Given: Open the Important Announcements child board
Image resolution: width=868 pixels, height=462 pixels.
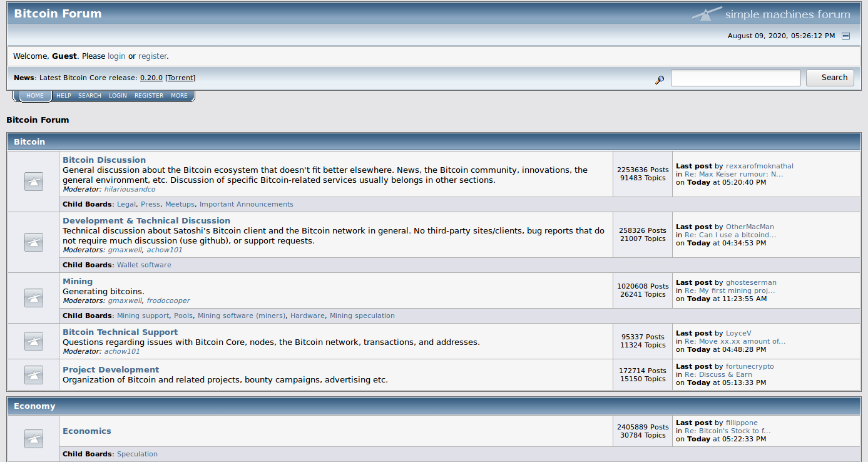Looking at the screenshot, I should (x=247, y=205).
